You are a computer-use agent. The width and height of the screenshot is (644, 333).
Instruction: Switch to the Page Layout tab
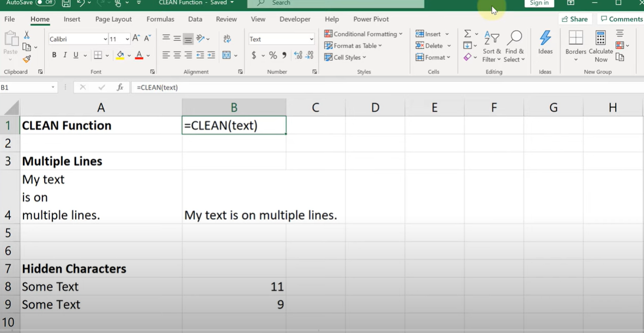[x=113, y=19]
